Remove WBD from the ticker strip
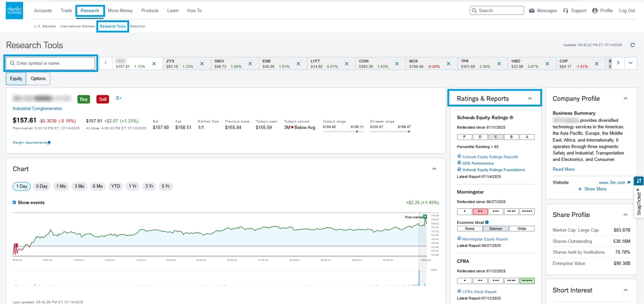 (548, 64)
